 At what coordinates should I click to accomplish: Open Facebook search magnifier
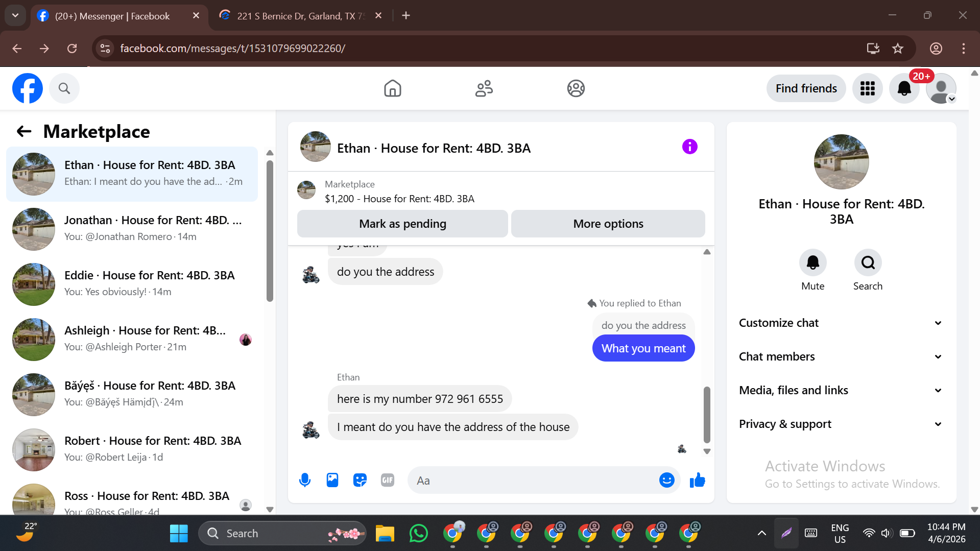pos(64,88)
